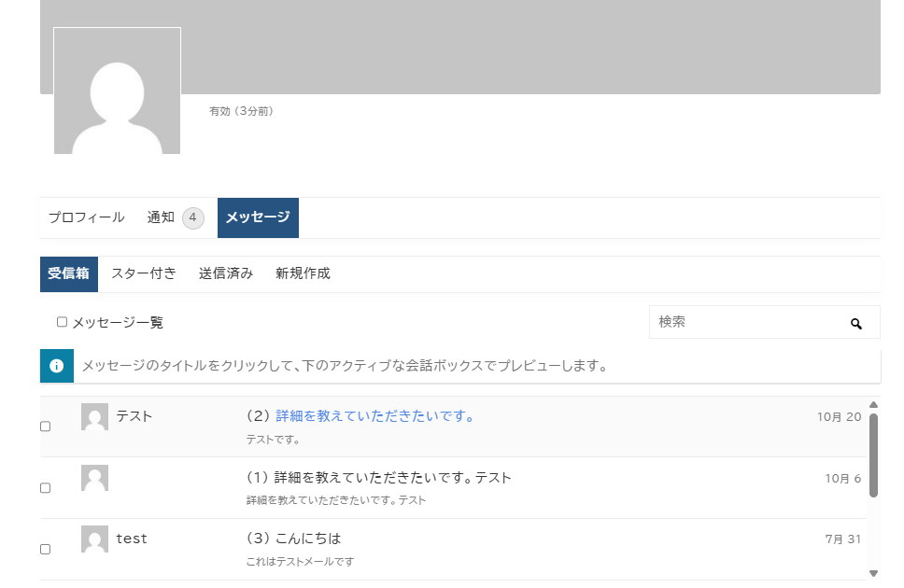Click the notification count badge 4
This screenshot has height=588, width=904.
(x=192, y=217)
